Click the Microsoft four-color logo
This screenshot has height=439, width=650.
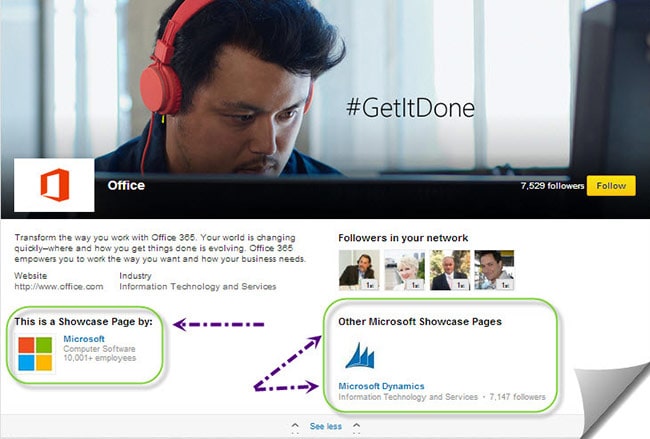click(x=35, y=354)
